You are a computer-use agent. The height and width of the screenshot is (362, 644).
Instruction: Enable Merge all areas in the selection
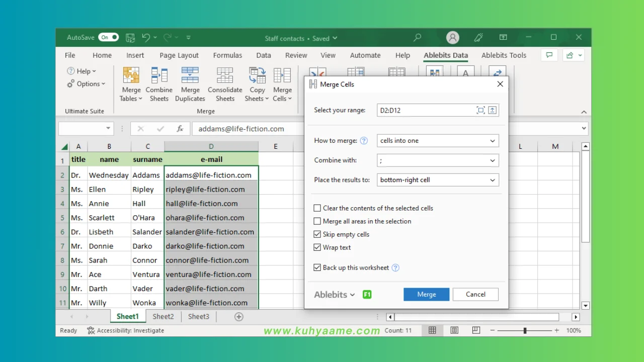pos(317,221)
